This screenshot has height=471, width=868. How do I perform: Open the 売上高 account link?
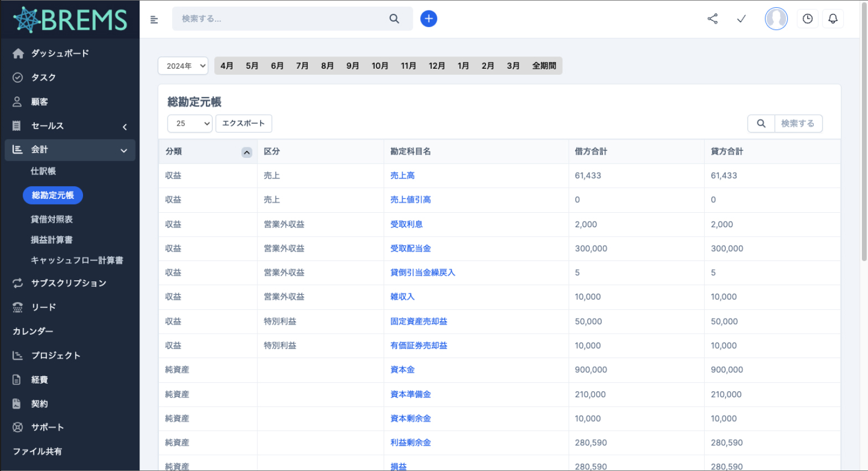tap(402, 176)
